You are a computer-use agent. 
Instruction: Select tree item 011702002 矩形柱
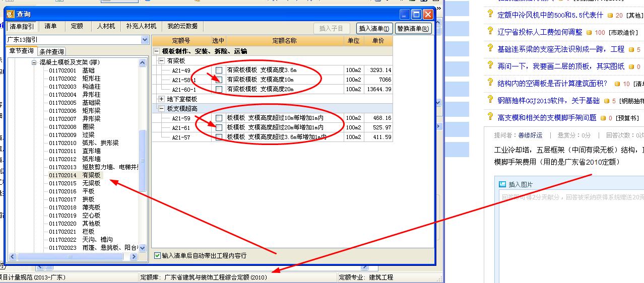[x=75, y=79]
